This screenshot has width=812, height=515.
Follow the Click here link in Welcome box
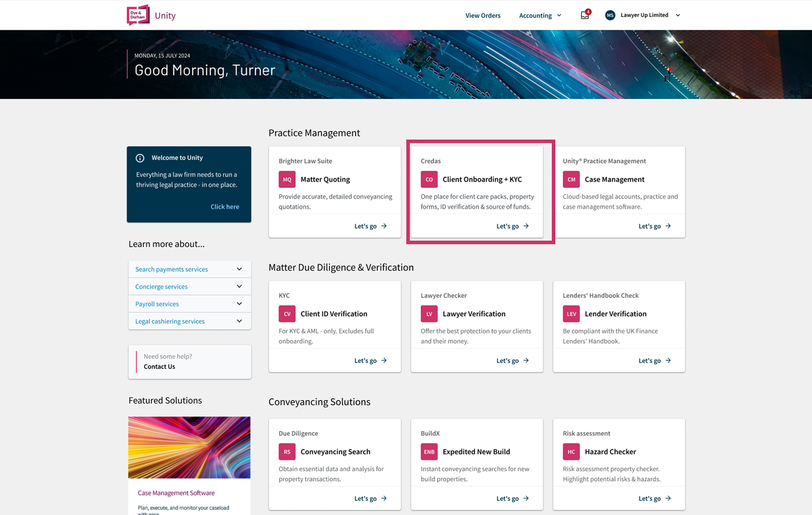[225, 206]
